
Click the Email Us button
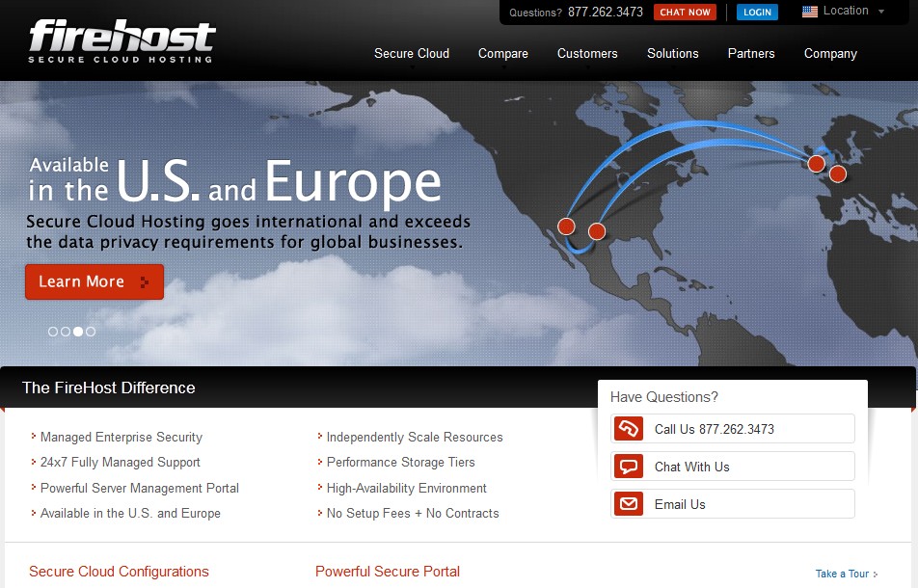coord(733,504)
